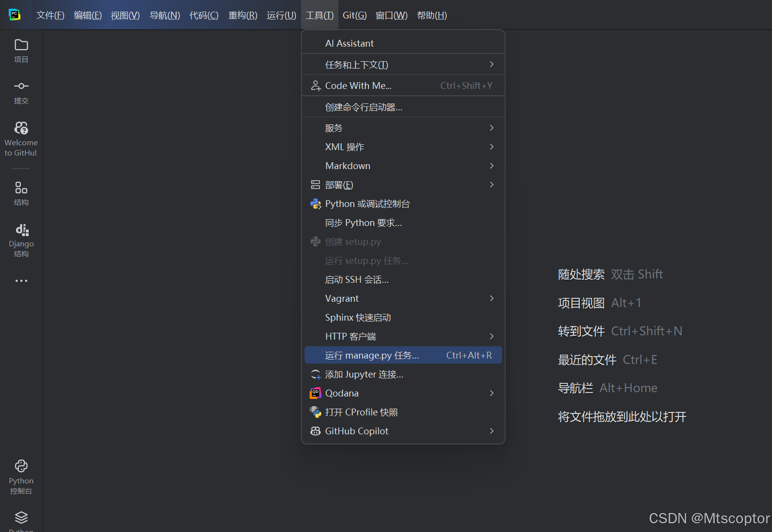Select 创建命令行启动器... menu entry

(x=403, y=107)
